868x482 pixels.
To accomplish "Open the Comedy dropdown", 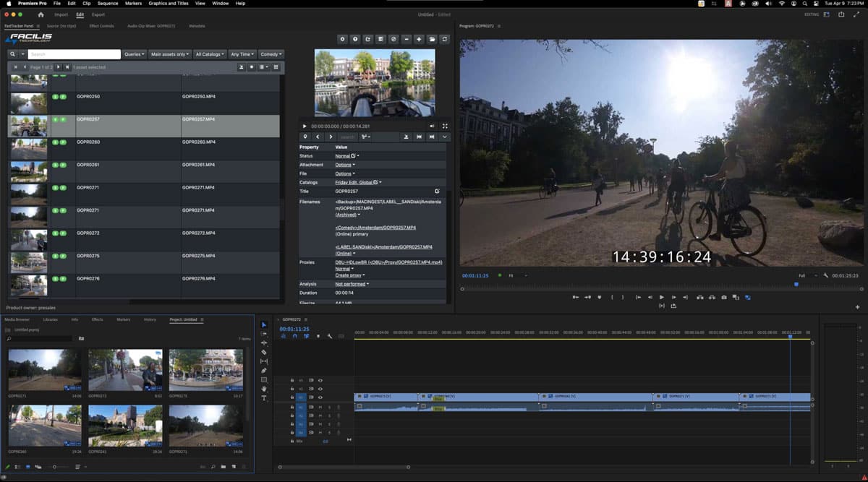I will point(271,54).
